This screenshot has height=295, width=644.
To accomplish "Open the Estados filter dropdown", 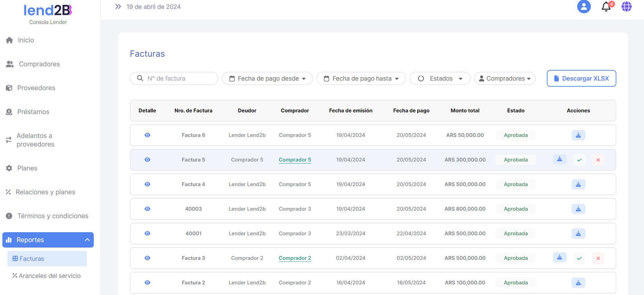I will point(440,79).
